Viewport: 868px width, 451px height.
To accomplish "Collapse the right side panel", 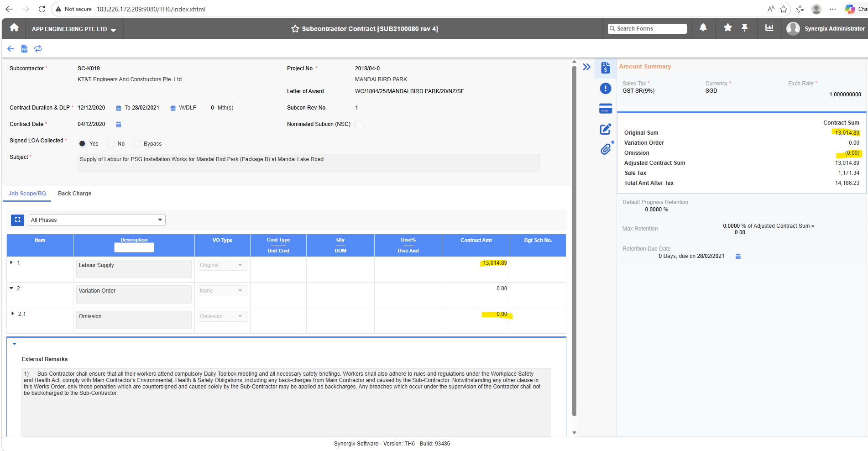I will pos(586,67).
